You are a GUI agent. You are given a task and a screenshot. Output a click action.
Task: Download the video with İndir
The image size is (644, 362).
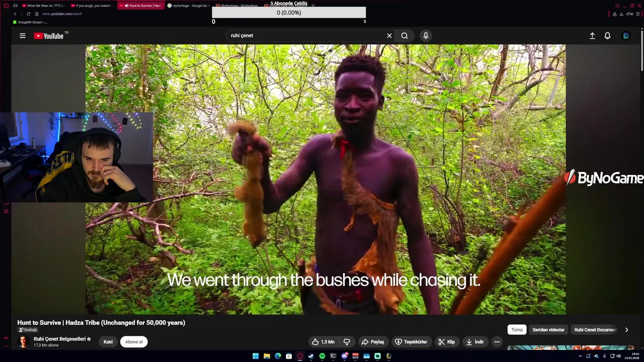coord(475,342)
